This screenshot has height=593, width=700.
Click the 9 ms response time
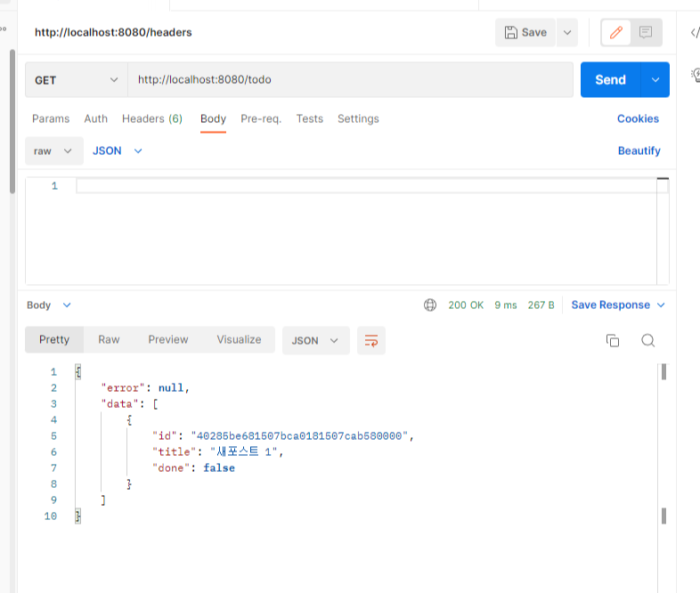coord(505,305)
